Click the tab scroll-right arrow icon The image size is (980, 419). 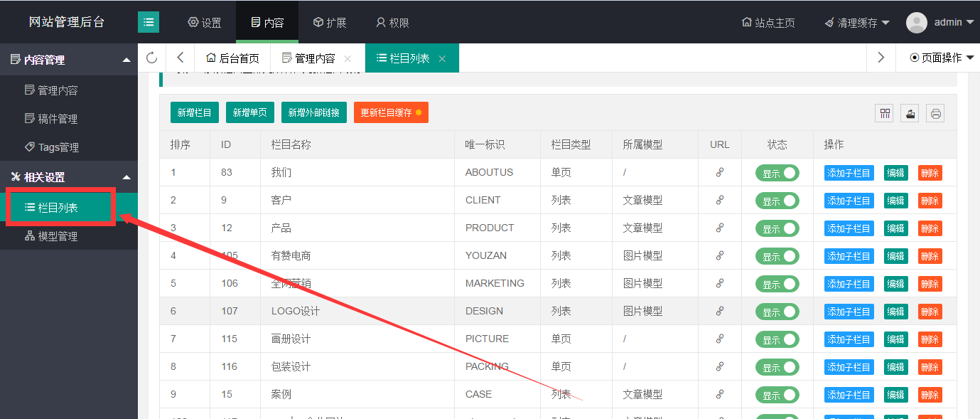[x=881, y=58]
